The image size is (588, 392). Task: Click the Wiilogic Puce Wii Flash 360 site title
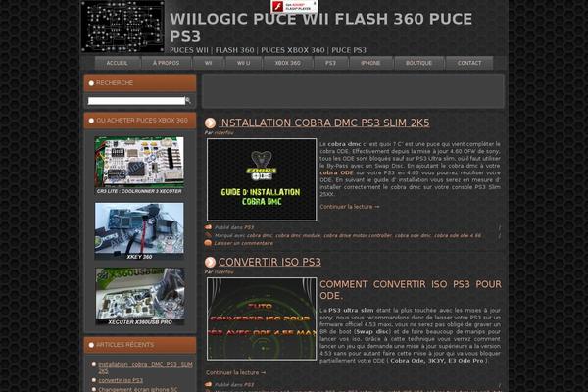click(321, 27)
